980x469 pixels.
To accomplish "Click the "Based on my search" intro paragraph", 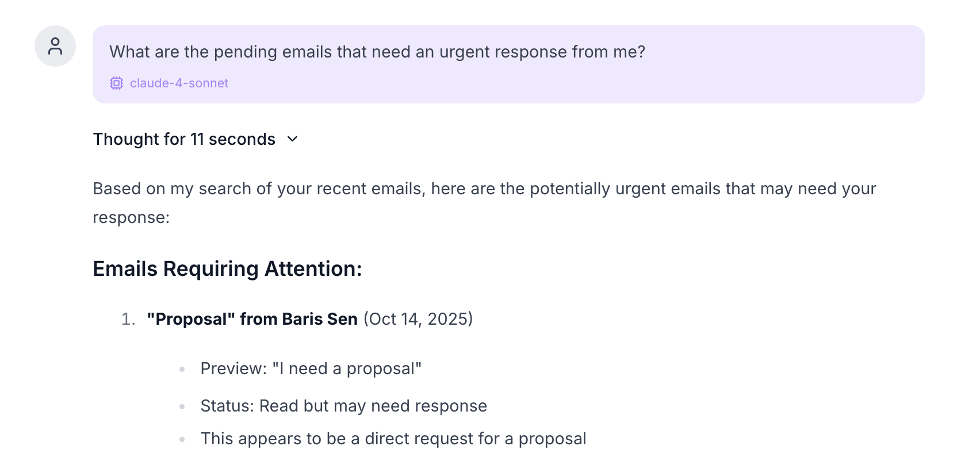I will [484, 189].
